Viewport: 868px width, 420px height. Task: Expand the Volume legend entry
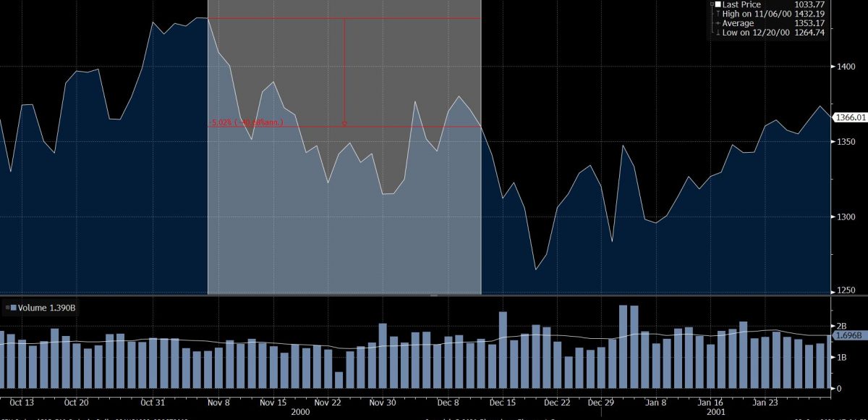pyautogui.click(x=7, y=308)
